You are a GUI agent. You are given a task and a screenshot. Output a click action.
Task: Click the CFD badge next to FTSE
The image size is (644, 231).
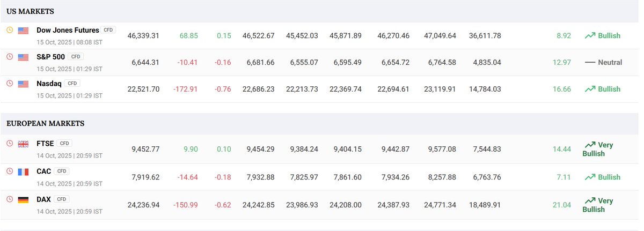pyautogui.click(x=64, y=143)
